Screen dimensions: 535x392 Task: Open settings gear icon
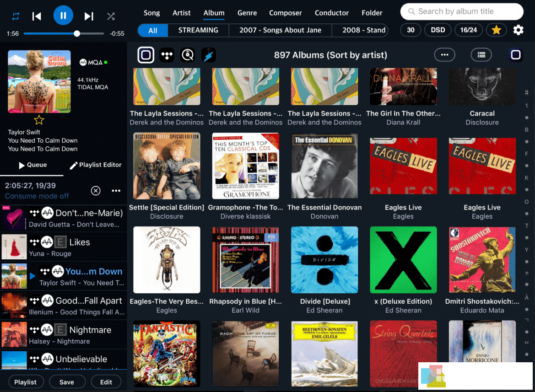[518, 30]
